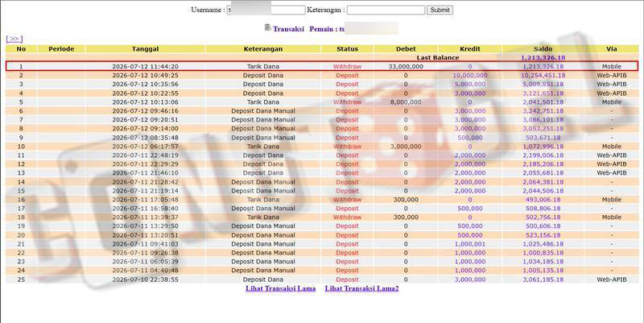The height and width of the screenshot is (323, 644).
Task: Click the Tanggal column header
Action: (x=146, y=49)
